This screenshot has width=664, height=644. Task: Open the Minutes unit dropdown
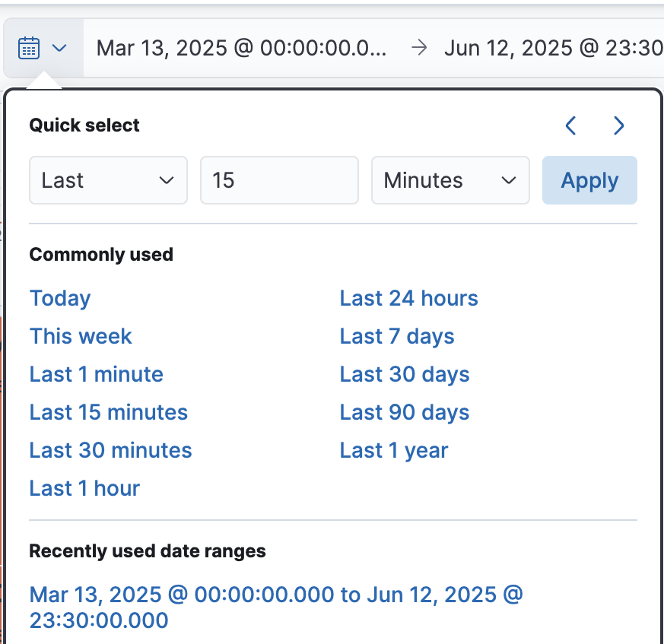click(x=450, y=180)
